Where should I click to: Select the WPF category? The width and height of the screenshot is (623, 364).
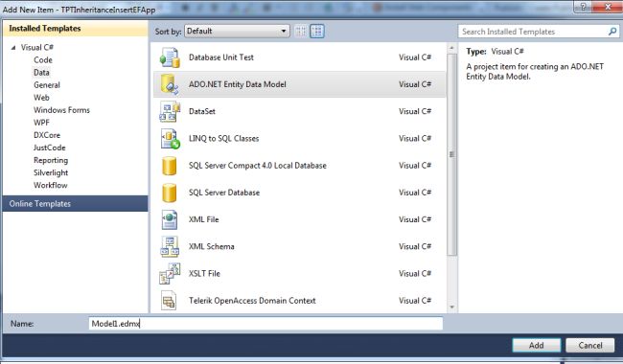point(41,123)
